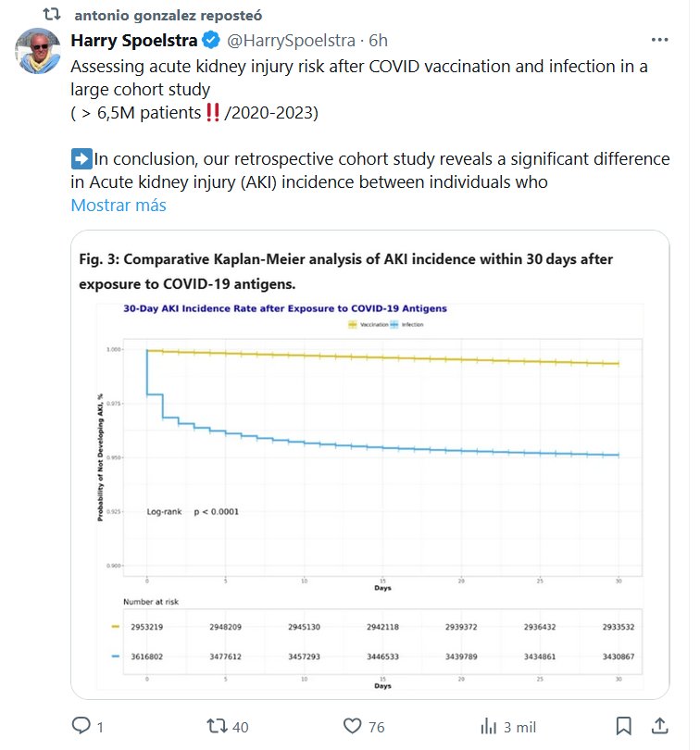The width and height of the screenshot is (700, 750).
Task: Open Harry Spoelstra's profile avatar
Action: click(39, 53)
